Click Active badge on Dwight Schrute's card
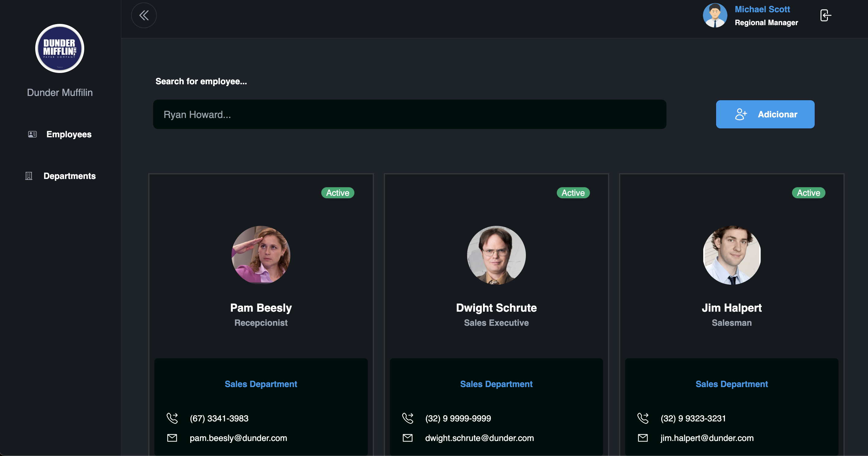This screenshot has width=868, height=456. pyautogui.click(x=573, y=193)
